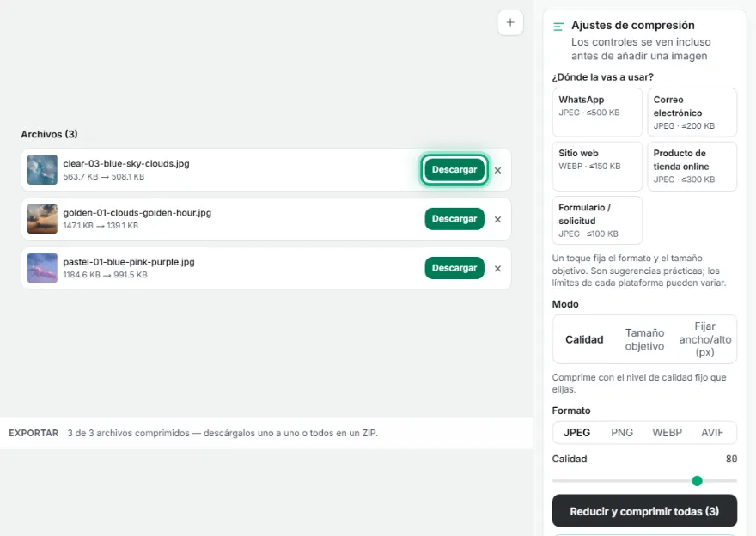Click the size text 563.7 KB → 508.1 KB

tap(104, 176)
